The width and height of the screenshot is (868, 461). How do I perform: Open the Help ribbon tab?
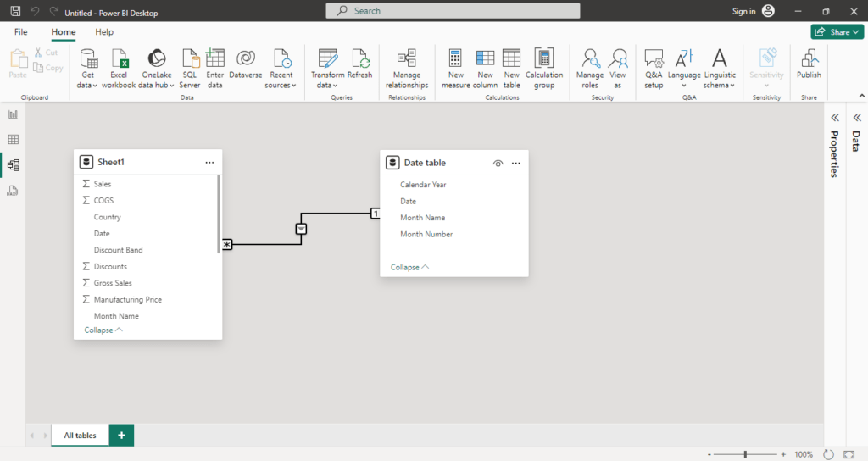point(104,32)
